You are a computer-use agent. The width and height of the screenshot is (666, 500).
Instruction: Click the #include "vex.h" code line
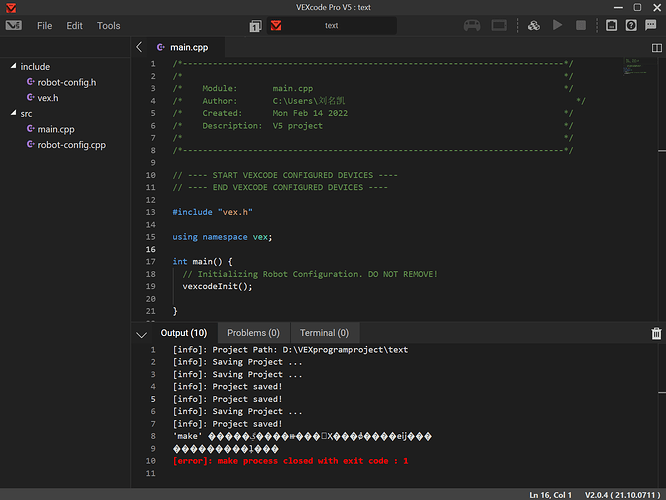point(212,212)
